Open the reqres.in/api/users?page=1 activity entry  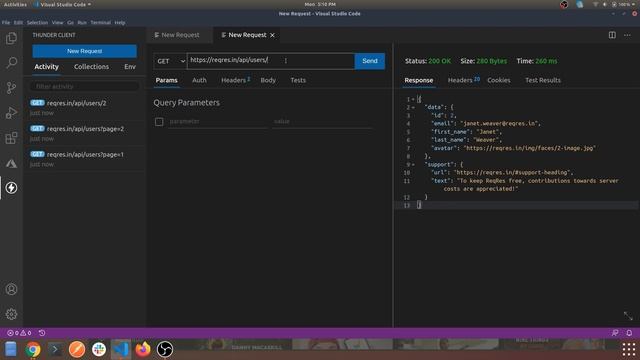[84, 159]
